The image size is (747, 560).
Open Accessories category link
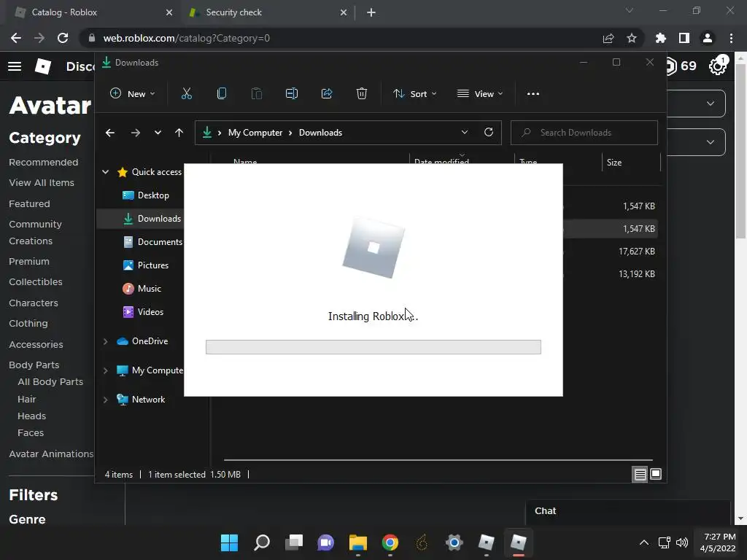coord(36,344)
